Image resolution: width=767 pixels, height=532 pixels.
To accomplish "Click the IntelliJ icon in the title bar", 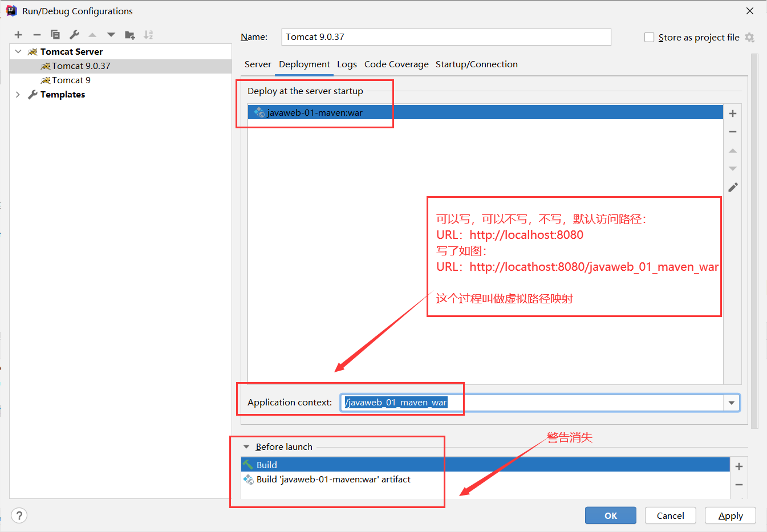I will [11, 11].
